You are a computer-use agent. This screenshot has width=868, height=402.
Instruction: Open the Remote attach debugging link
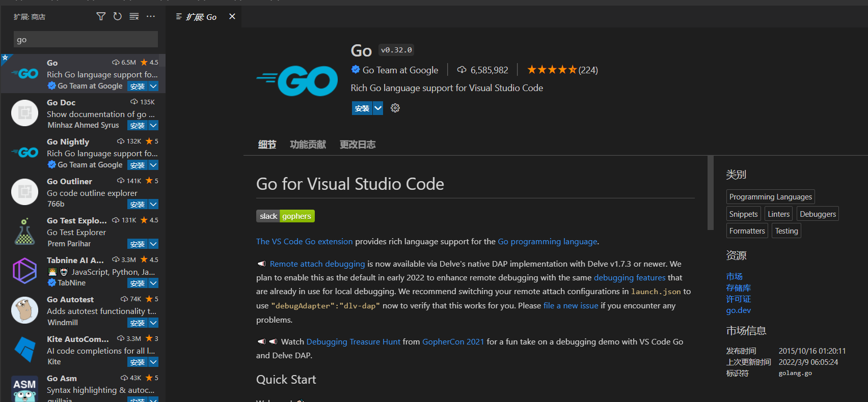[x=317, y=264]
